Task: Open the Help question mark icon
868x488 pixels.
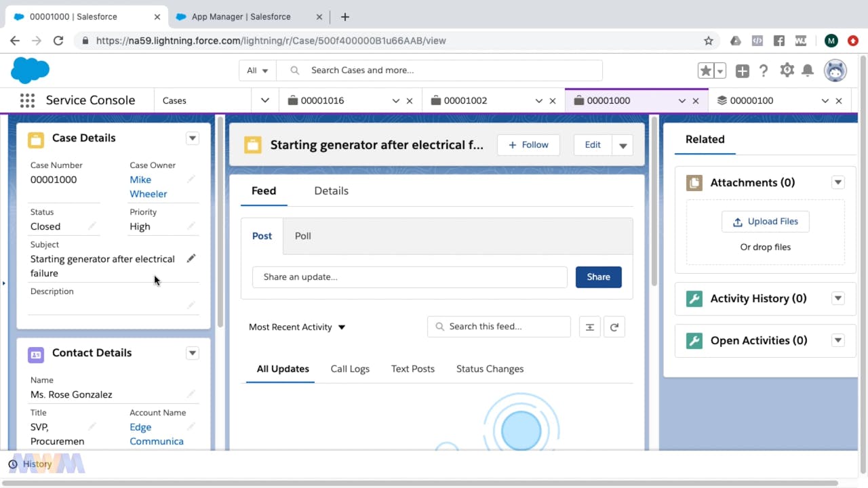Action: 764,70
